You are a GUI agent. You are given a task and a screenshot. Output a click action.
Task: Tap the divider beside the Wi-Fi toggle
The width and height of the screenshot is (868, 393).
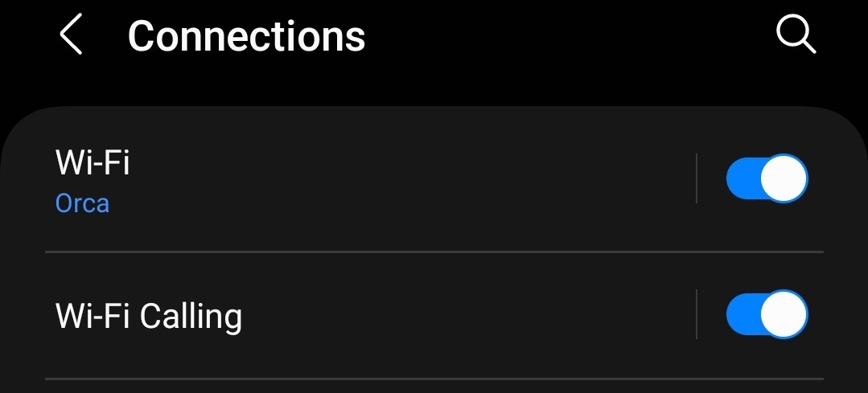(x=697, y=178)
